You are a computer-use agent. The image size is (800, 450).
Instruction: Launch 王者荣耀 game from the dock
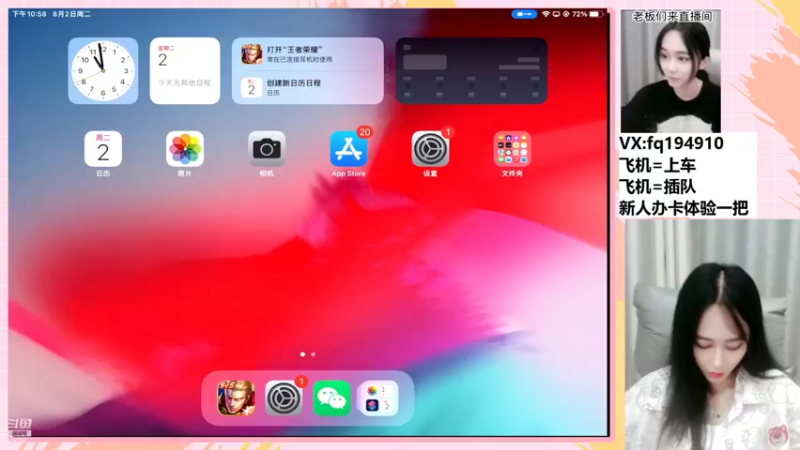(236, 398)
